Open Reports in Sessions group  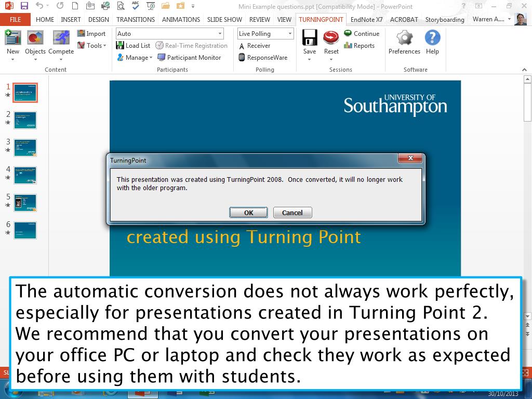click(x=360, y=46)
